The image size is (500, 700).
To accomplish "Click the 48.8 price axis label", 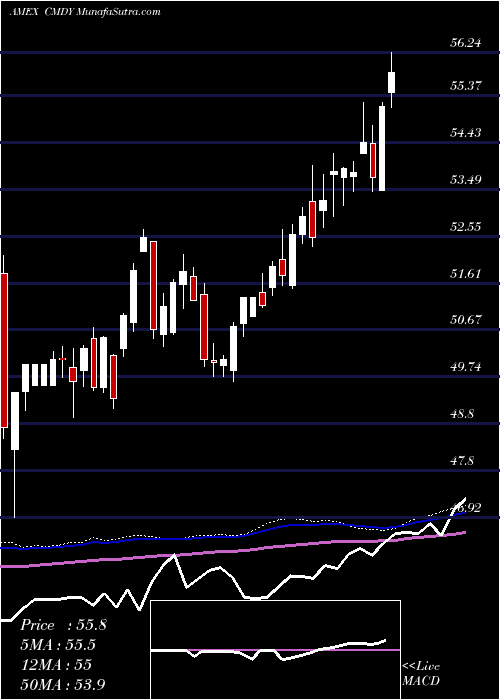I will coord(462,414).
